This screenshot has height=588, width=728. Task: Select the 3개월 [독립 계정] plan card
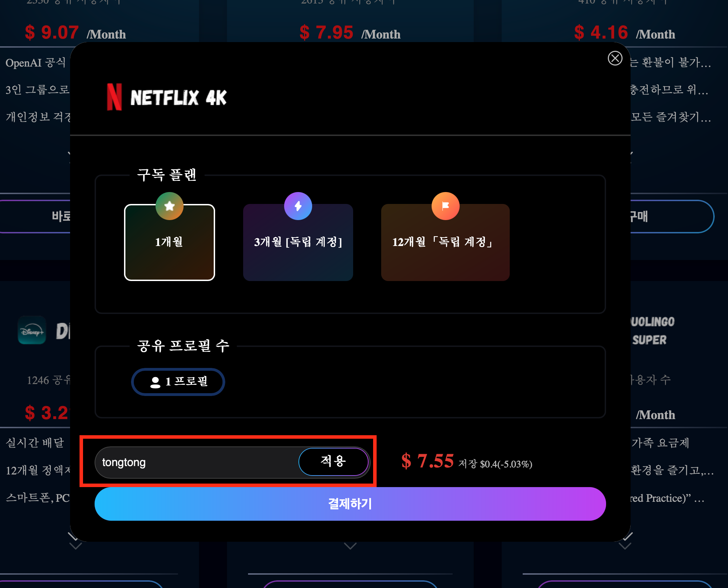coord(298,245)
